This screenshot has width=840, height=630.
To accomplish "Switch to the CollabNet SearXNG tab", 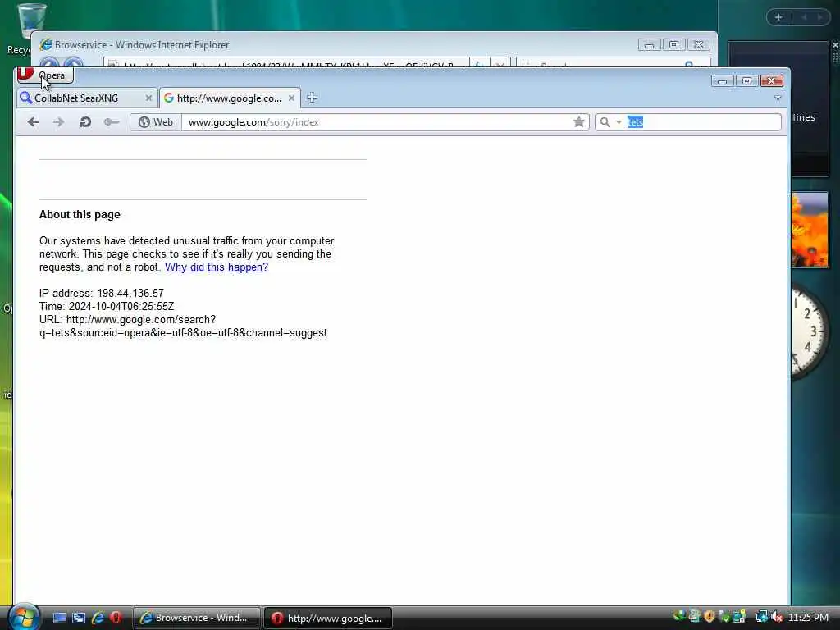I will [x=86, y=98].
